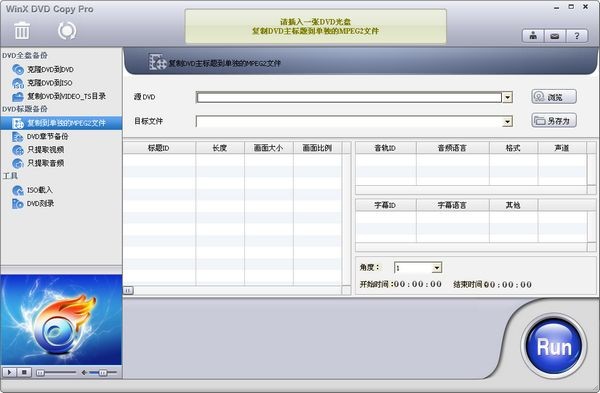Open help with the question mark button
Viewport: 600px width, 393px height.
(x=577, y=36)
